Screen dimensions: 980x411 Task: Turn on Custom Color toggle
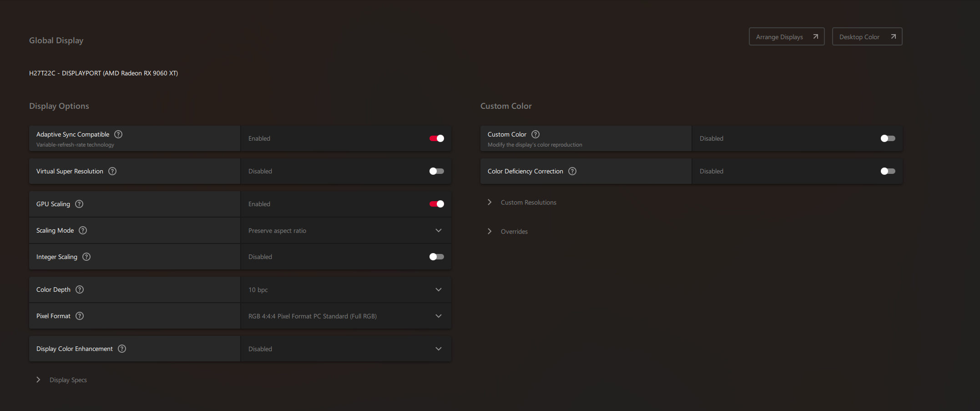pos(888,138)
